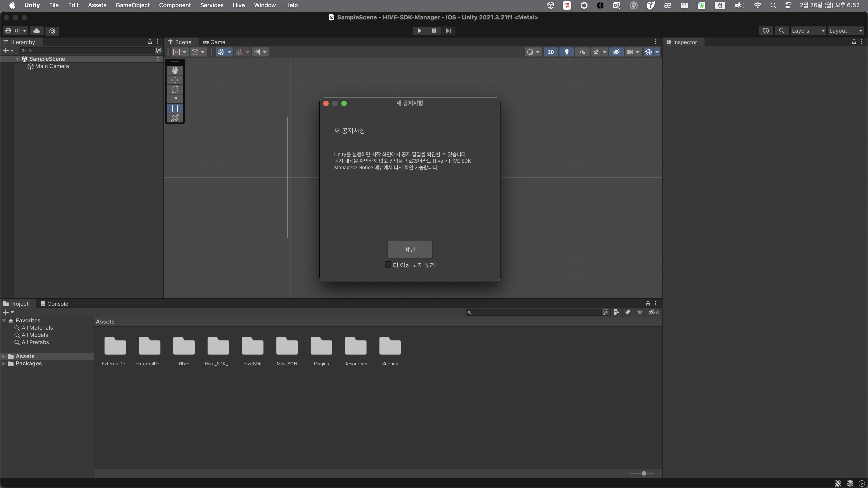The image size is (868, 488).
Task: Open the Hive menu
Action: [x=238, y=5]
